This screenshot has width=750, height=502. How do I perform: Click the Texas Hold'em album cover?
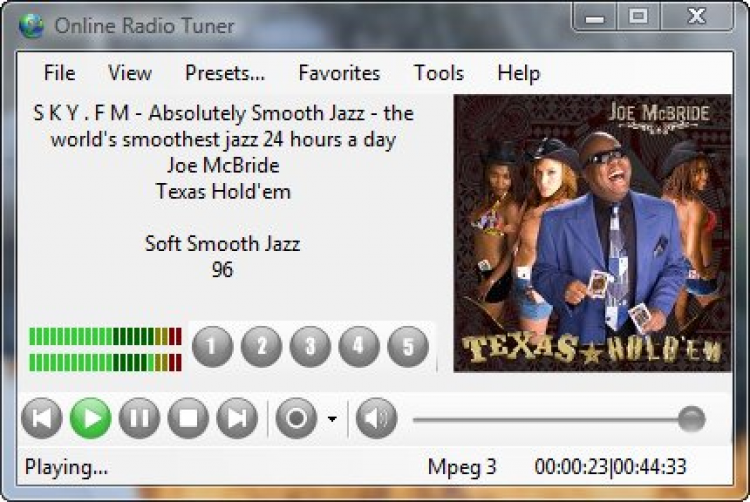(590, 233)
